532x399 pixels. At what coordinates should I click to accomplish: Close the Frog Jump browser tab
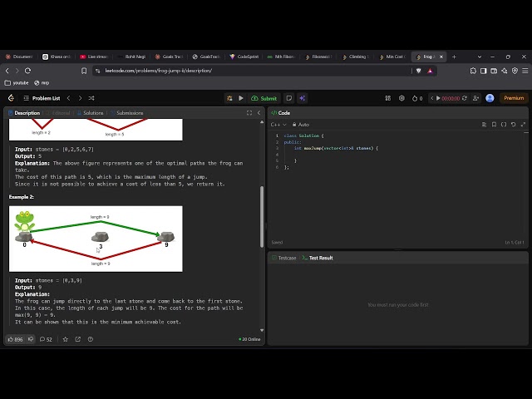click(x=441, y=57)
